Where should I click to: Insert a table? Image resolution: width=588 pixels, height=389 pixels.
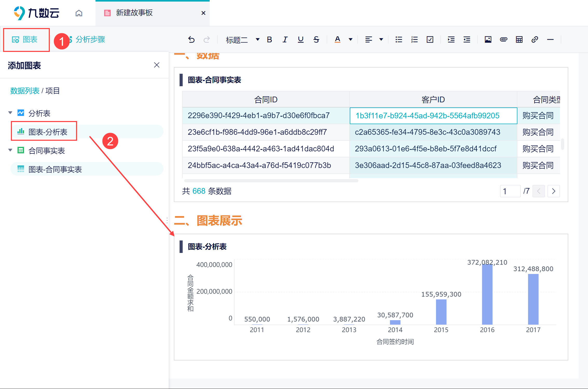519,39
